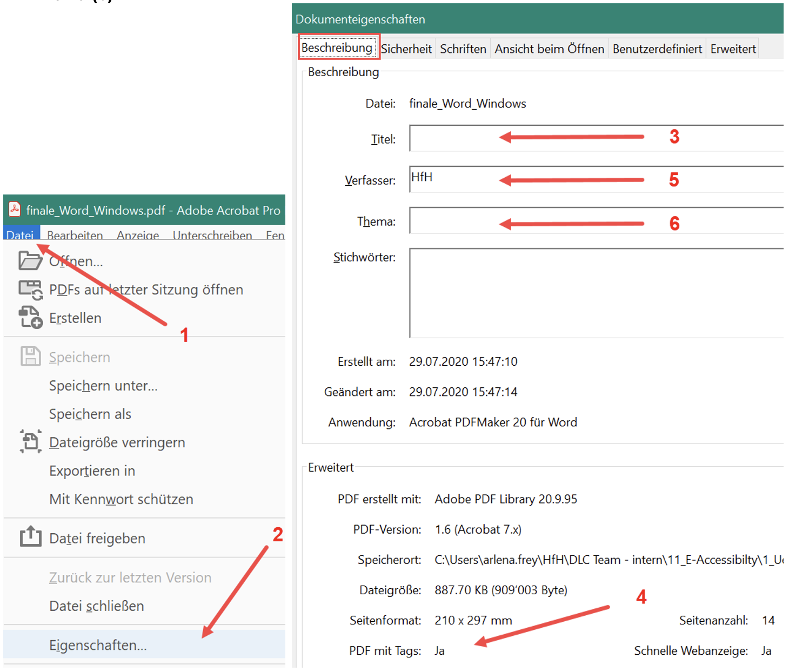The width and height of the screenshot is (789, 672).
Task: Open the Bearbeiten menu
Action: coord(75,236)
